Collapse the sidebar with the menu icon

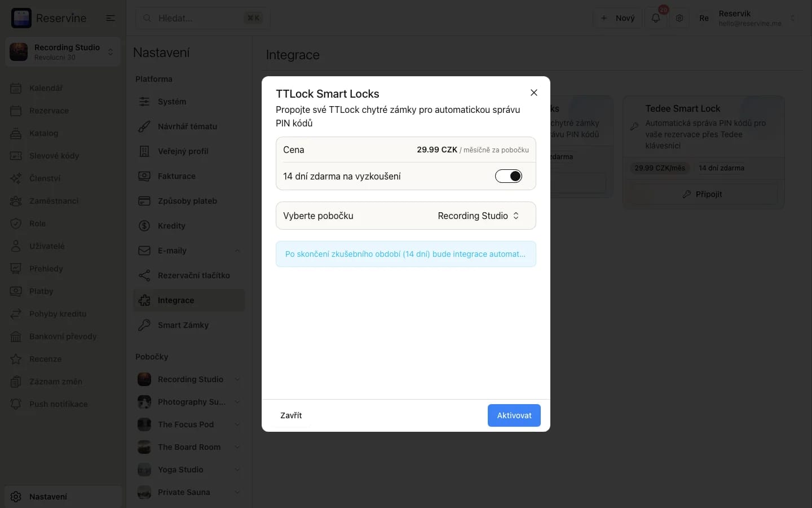coord(111,18)
